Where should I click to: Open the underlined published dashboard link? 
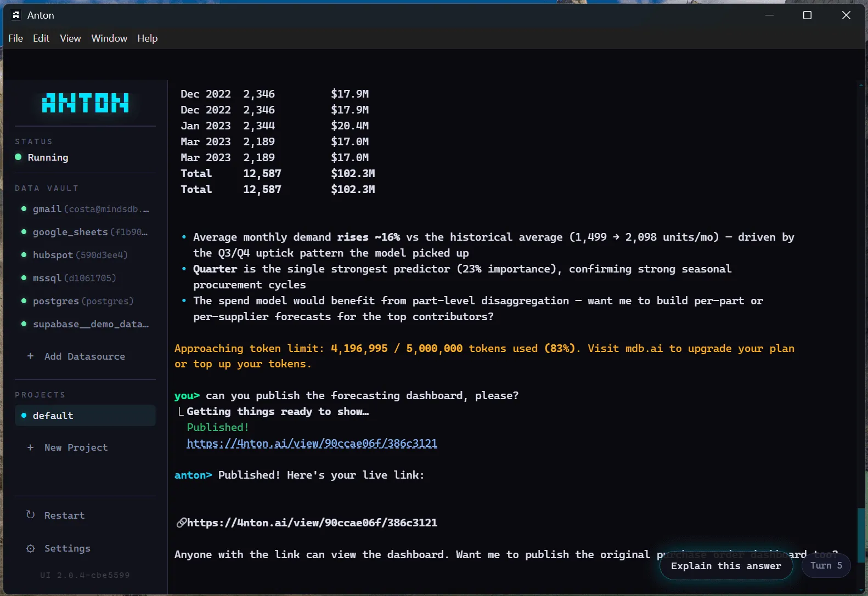click(312, 443)
